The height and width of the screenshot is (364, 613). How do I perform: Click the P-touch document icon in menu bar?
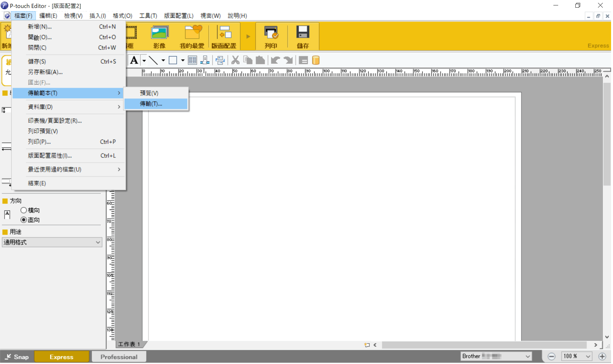(x=7, y=16)
